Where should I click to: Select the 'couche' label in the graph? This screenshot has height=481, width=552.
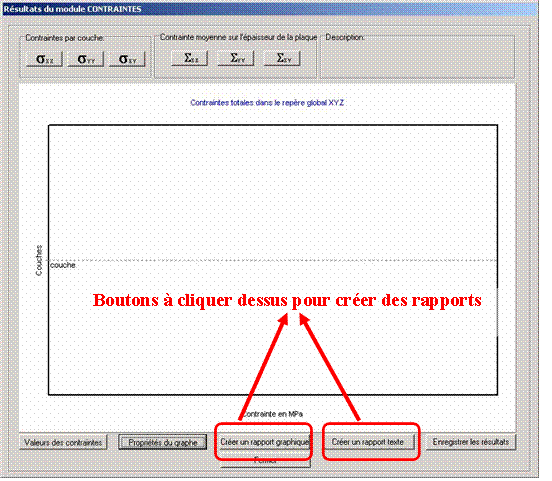[x=63, y=265]
